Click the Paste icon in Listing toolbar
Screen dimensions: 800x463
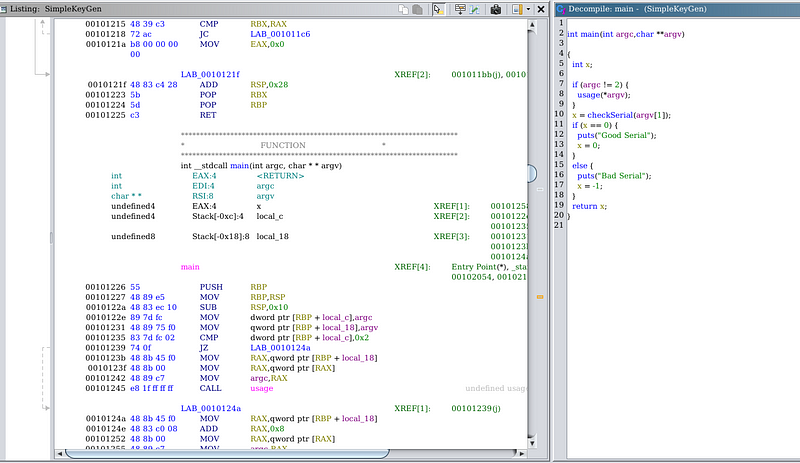click(x=417, y=9)
